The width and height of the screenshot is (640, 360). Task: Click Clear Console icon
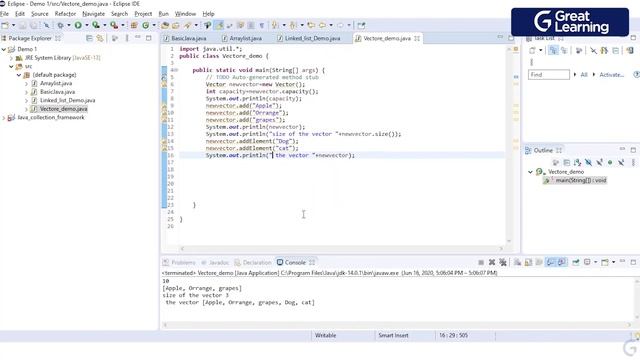point(517,262)
